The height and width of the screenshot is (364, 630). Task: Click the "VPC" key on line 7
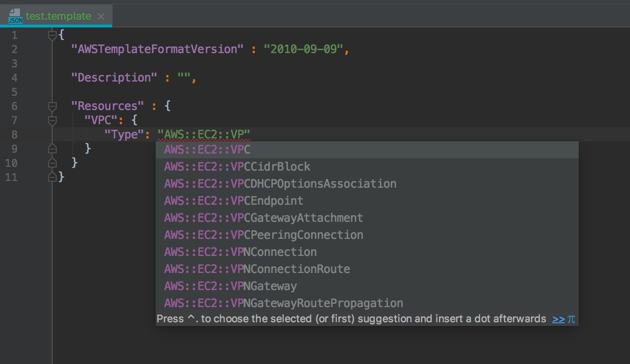point(101,120)
